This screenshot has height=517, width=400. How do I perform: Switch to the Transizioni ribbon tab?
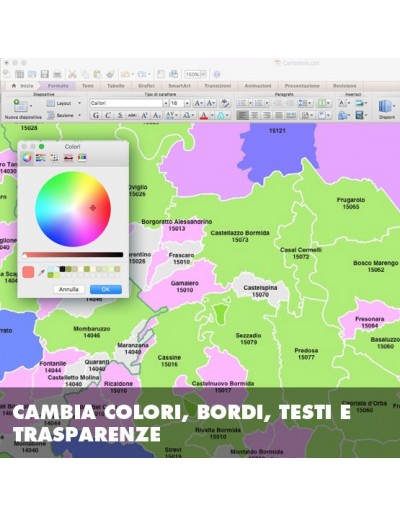coord(217,86)
